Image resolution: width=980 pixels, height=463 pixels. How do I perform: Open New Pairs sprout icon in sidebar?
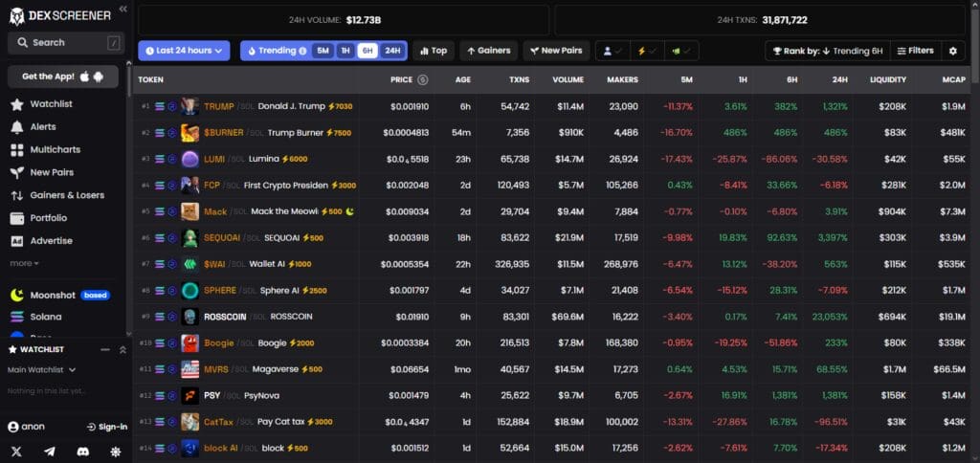17,172
